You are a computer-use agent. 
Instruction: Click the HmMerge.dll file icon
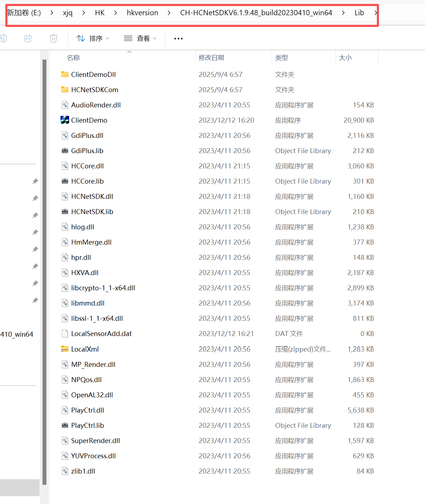click(65, 242)
